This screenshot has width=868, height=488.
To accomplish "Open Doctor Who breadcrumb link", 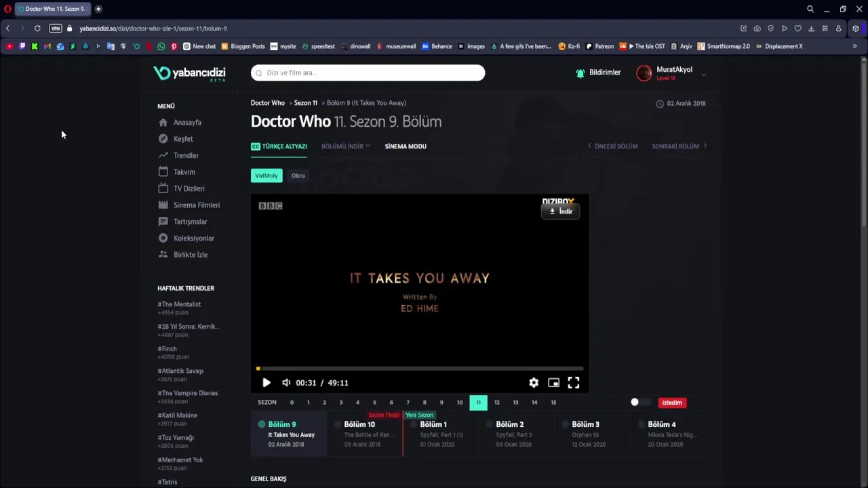I will pos(268,103).
